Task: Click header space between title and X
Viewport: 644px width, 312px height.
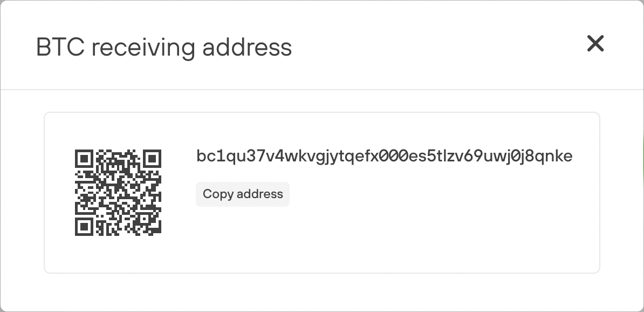Action: [440, 45]
